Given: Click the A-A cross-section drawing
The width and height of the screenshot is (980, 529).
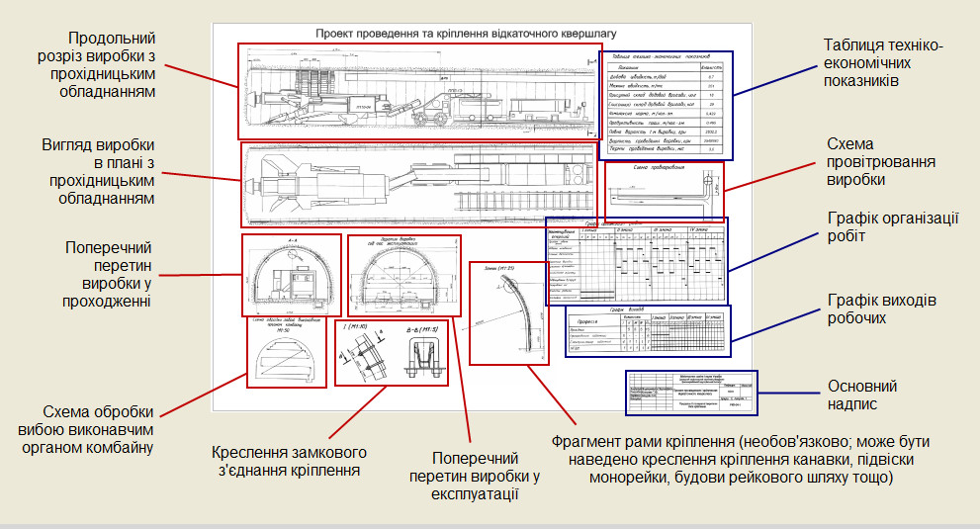Looking at the screenshot, I should click(291, 274).
